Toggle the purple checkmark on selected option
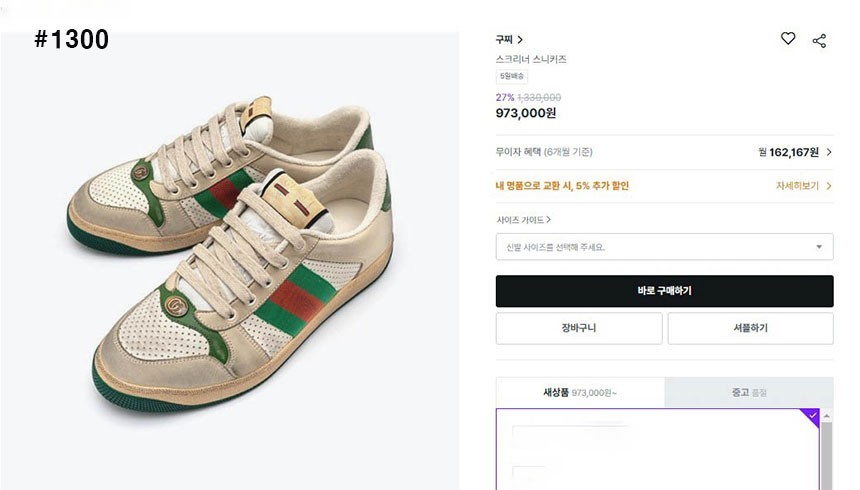Image resolution: width=860 pixels, height=490 pixels. (812, 415)
